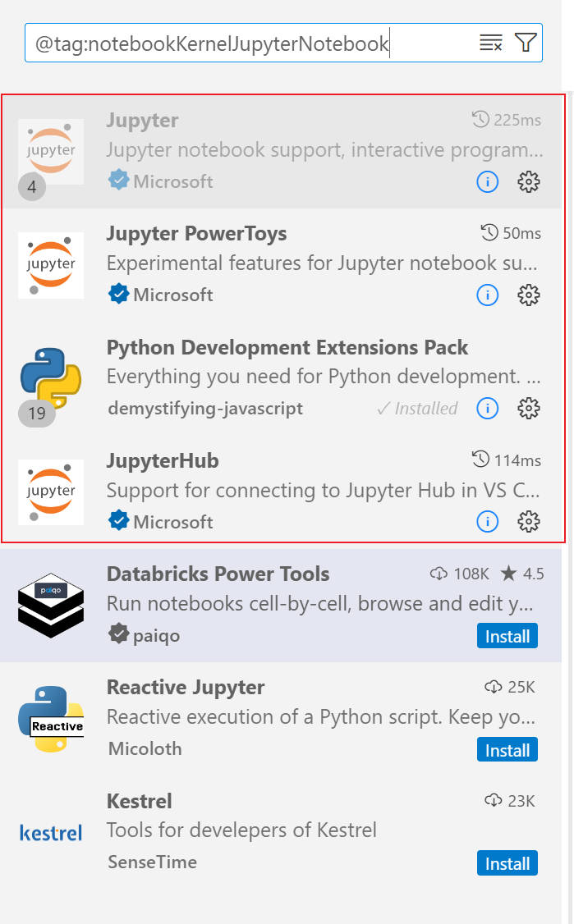This screenshot has height=924, width=574.
Task: Open the manage gear for Jupyter PowerToys
Action: coord(529,295)
